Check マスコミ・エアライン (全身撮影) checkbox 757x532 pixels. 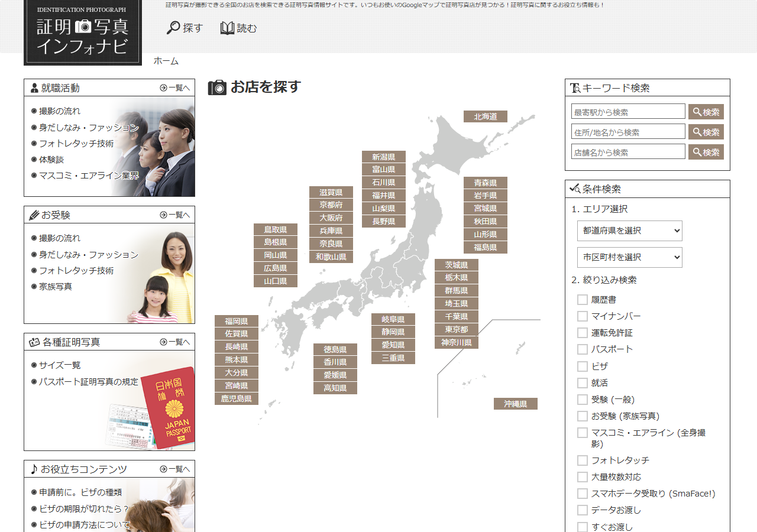(583, 433)
